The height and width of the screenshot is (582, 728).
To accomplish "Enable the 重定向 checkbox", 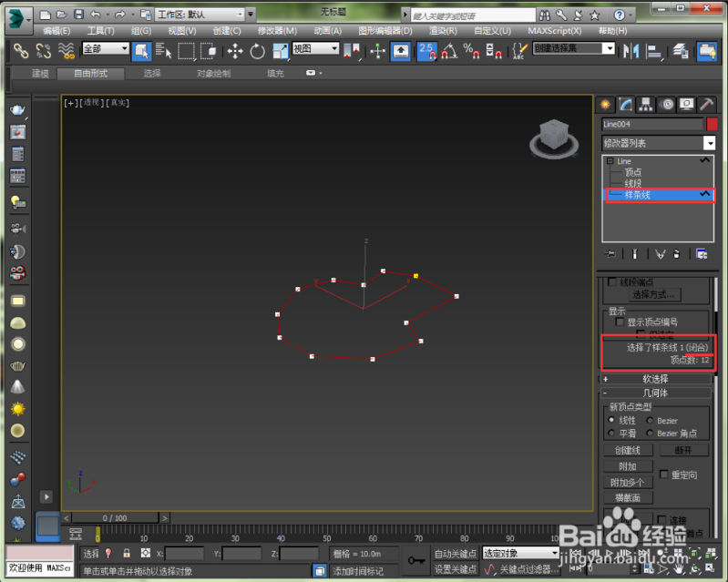I will click(664, 474).
